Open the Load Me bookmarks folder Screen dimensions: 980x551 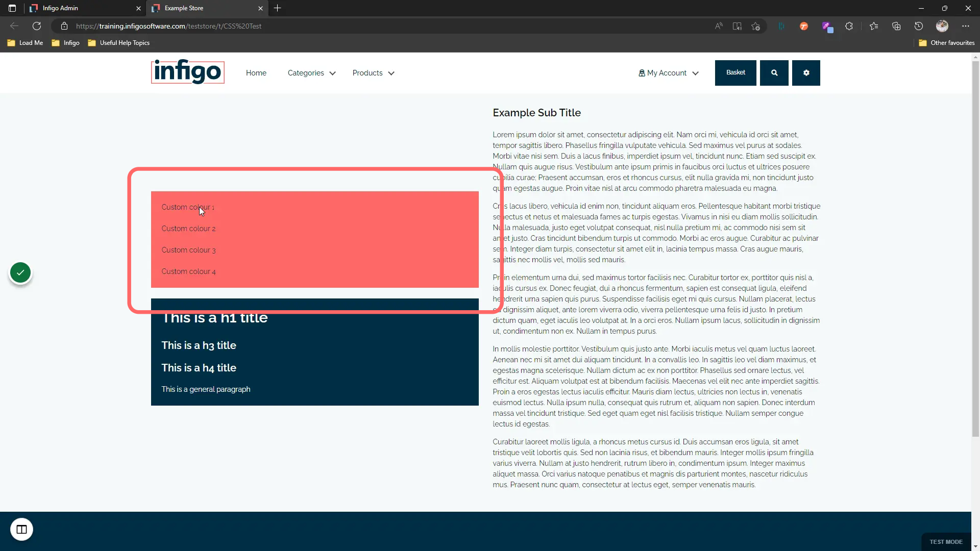point(25,43)
